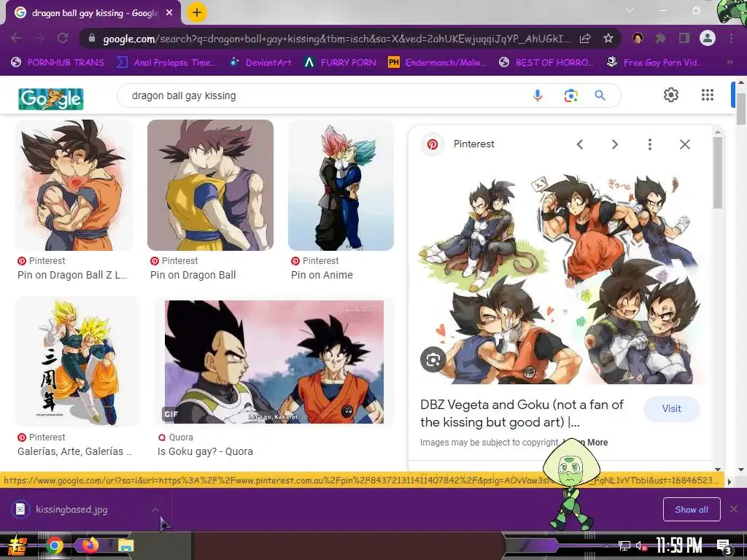Reload the current page
Viewport: 747px width, 560px height.
[63, 38]
